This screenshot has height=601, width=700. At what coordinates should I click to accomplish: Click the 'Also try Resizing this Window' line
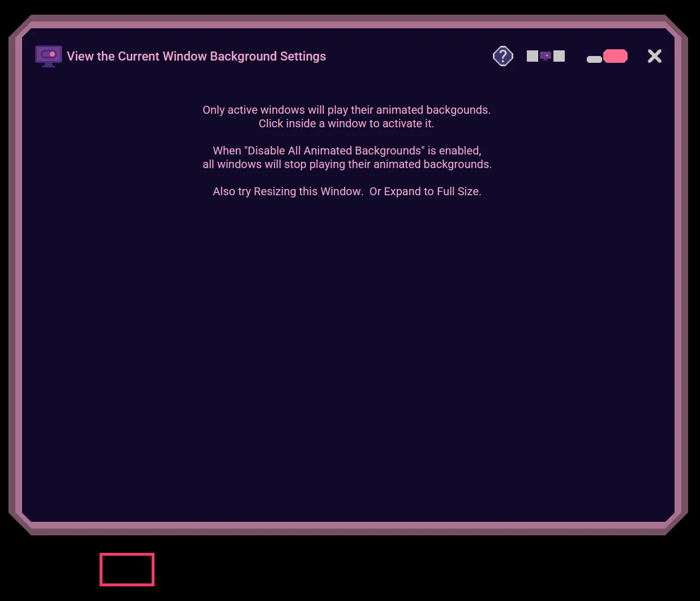[347, 191]
